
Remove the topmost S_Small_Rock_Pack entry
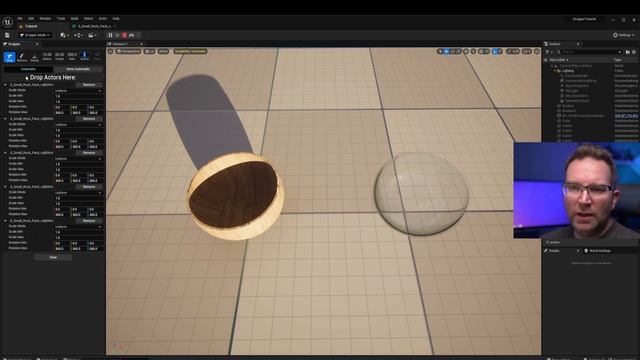tap(89, 85)
